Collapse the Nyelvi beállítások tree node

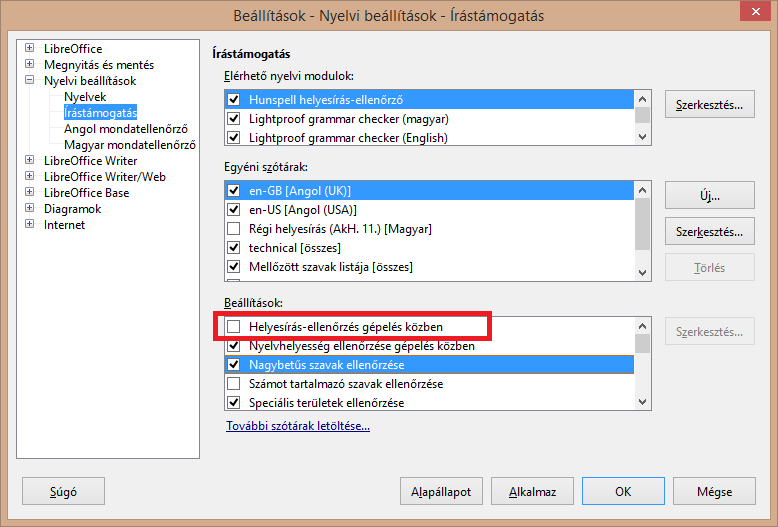pyautogui.click(x=30, y=80)
